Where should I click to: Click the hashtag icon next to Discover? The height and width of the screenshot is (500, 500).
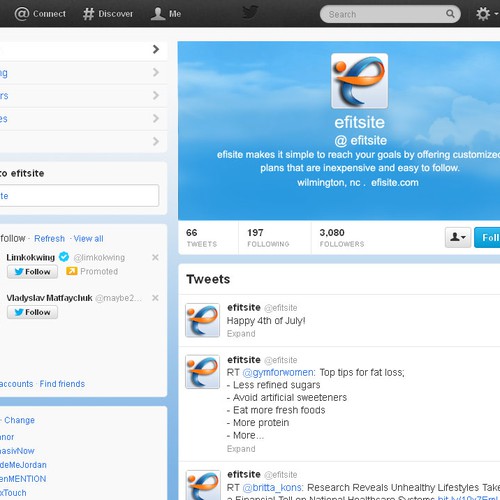click(88, 14)
